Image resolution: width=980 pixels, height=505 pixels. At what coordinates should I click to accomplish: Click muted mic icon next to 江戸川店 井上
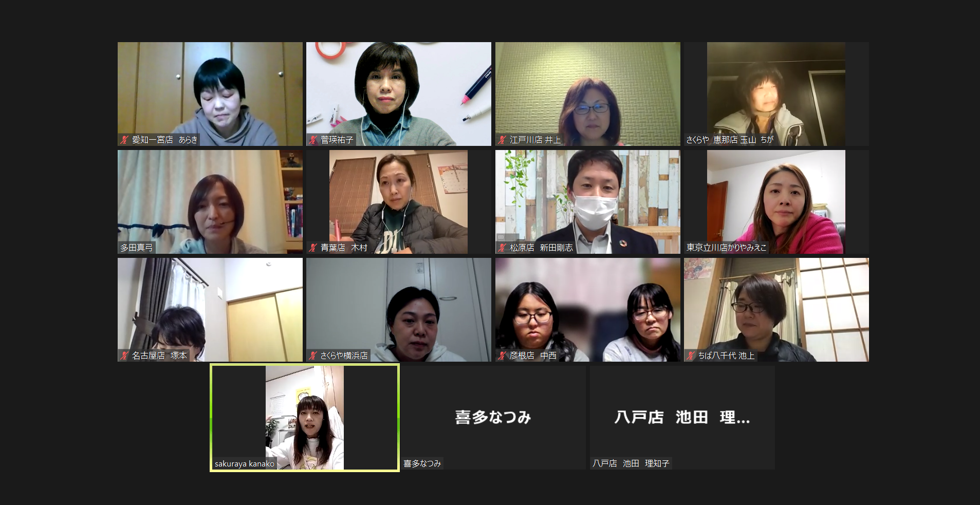pos(502,140)
